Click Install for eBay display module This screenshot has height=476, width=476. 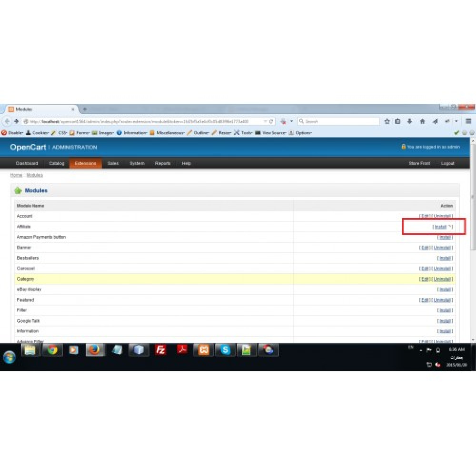(445, 289)
